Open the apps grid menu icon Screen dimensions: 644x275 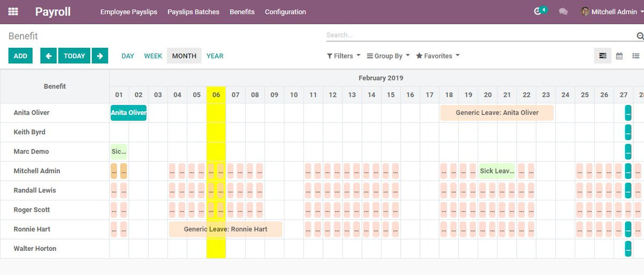coord(13,11)
